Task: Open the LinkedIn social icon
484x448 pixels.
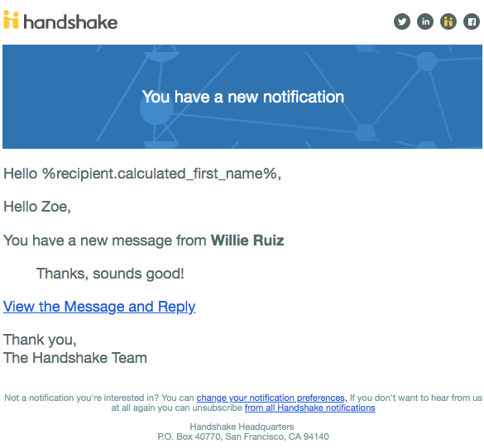Action: tap(425, 21)
